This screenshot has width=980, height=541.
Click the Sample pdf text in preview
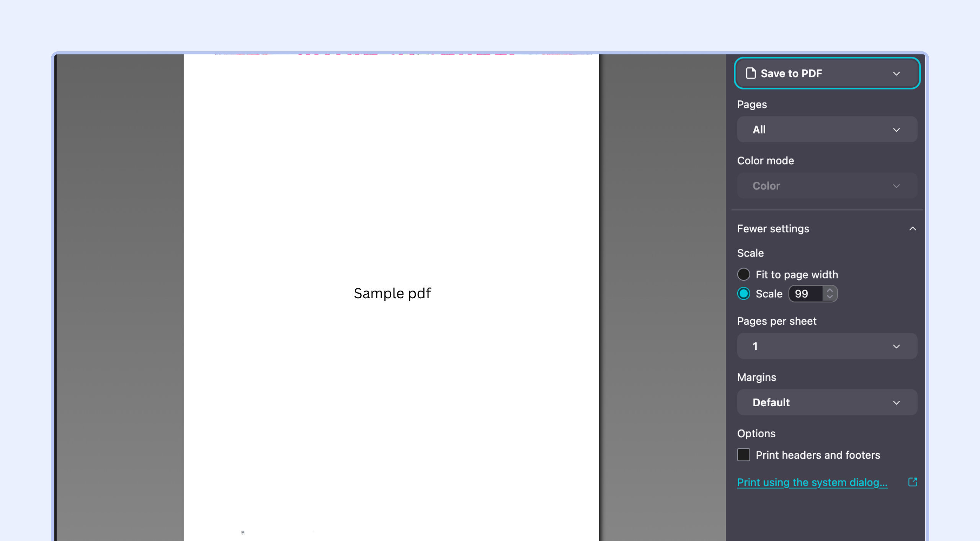[x=392, y=293]
